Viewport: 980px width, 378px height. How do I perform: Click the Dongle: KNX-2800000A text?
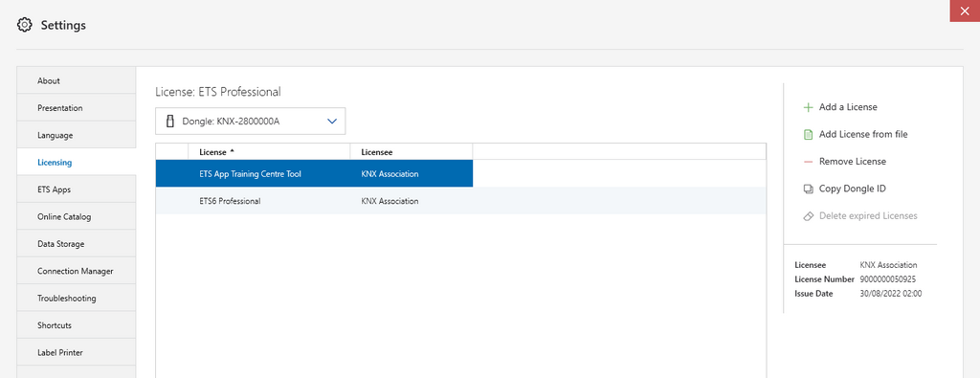pos(231,122)
